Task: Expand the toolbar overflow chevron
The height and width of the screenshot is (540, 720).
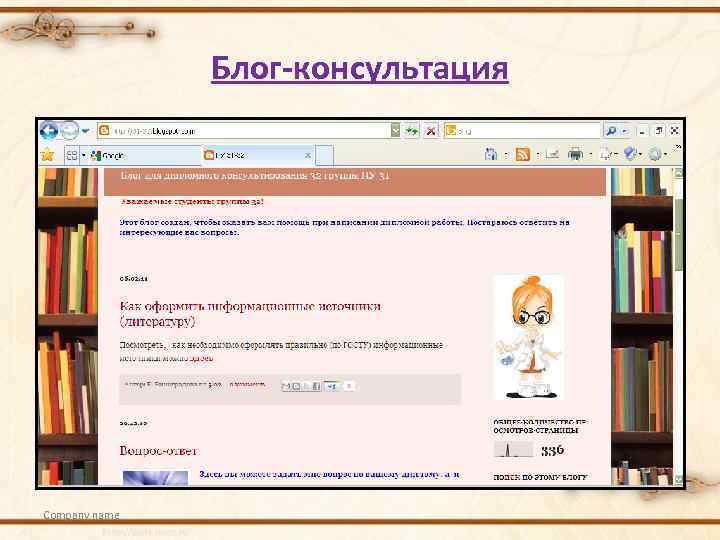Action: 678,148
